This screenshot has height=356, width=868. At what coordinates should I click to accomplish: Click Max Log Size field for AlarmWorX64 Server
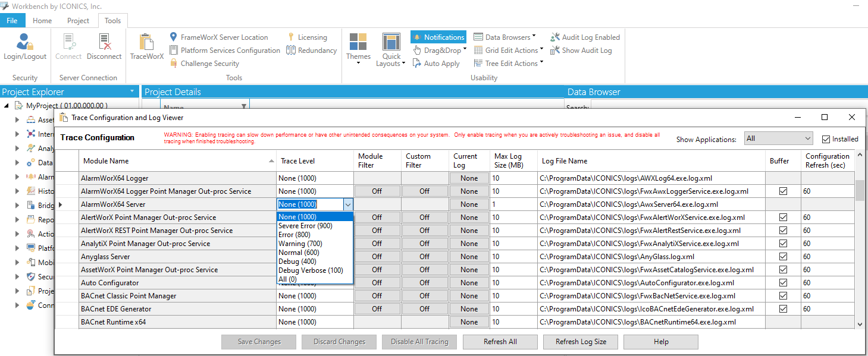[513, 204]
